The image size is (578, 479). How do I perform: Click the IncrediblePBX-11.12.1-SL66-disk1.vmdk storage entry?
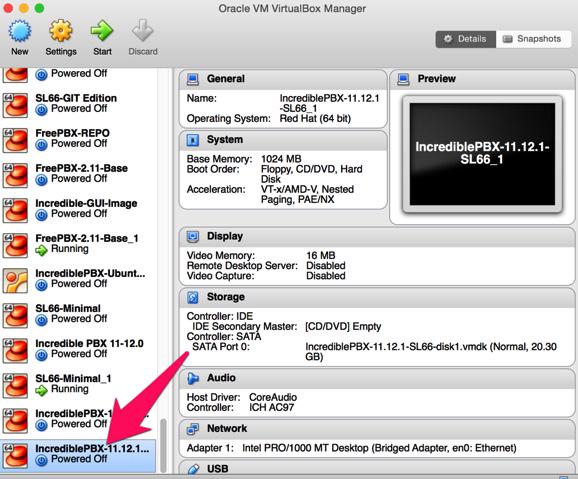tap(431, 351)
